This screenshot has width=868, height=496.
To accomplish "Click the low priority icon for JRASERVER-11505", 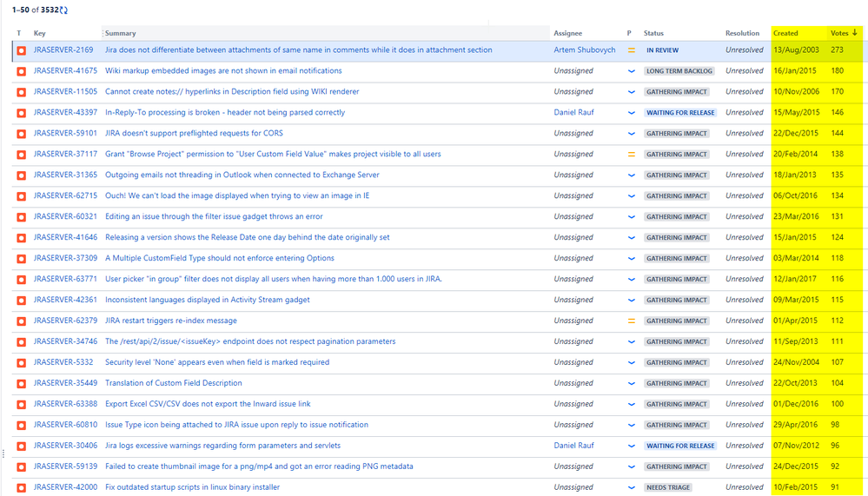I will point(631,92).
